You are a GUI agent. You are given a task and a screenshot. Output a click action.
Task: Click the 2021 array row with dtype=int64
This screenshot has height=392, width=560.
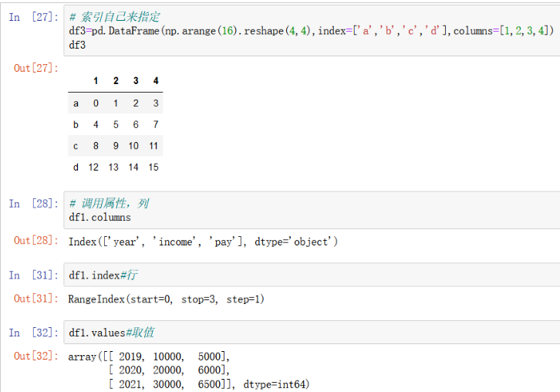point(209,384)
